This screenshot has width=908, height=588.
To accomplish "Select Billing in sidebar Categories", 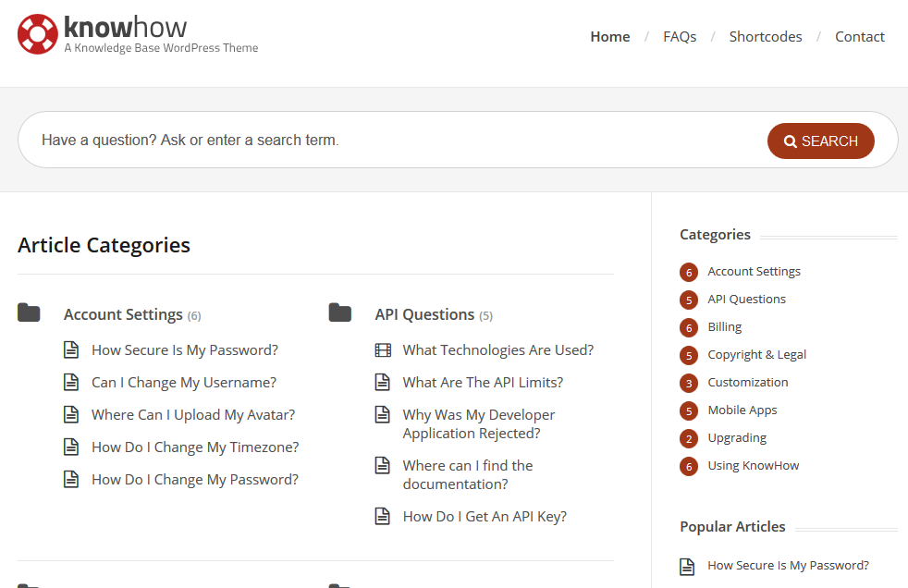I will coord(724,327).
